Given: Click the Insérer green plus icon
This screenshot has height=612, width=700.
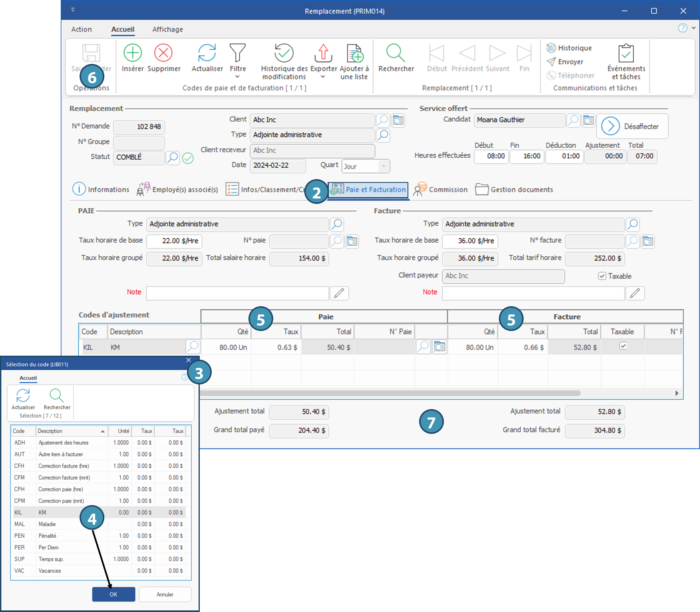Looking at the screenshot, I should coord(132,53).
